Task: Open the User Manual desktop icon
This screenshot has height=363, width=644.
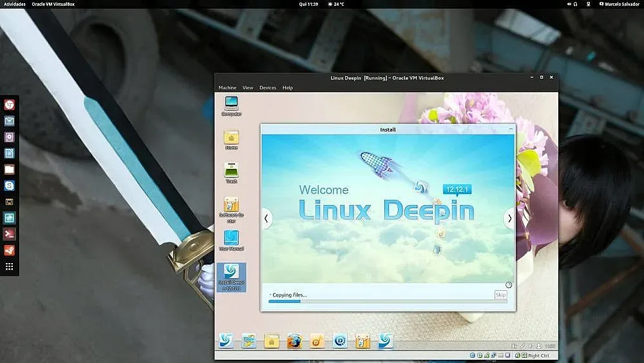Action: [x=231, y=240]
